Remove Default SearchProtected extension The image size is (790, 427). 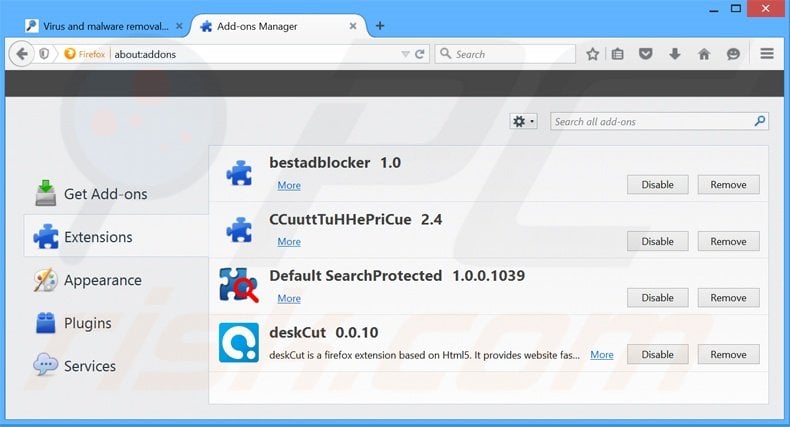pyautogui.click(x=729, y=298)
